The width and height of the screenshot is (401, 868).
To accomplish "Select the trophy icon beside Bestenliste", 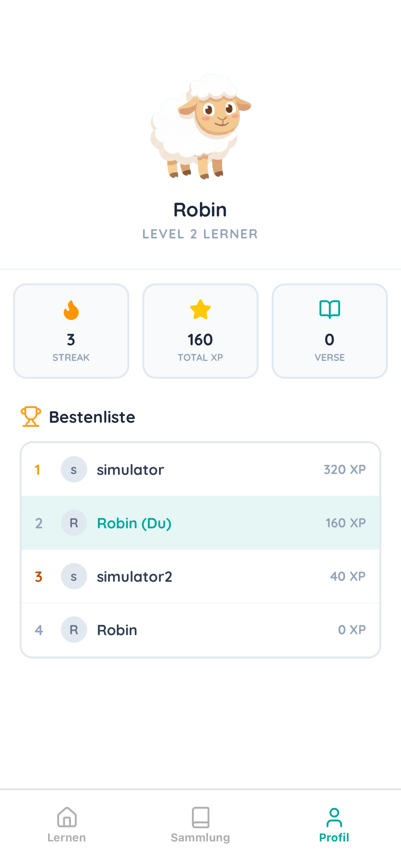I will 31,418.
